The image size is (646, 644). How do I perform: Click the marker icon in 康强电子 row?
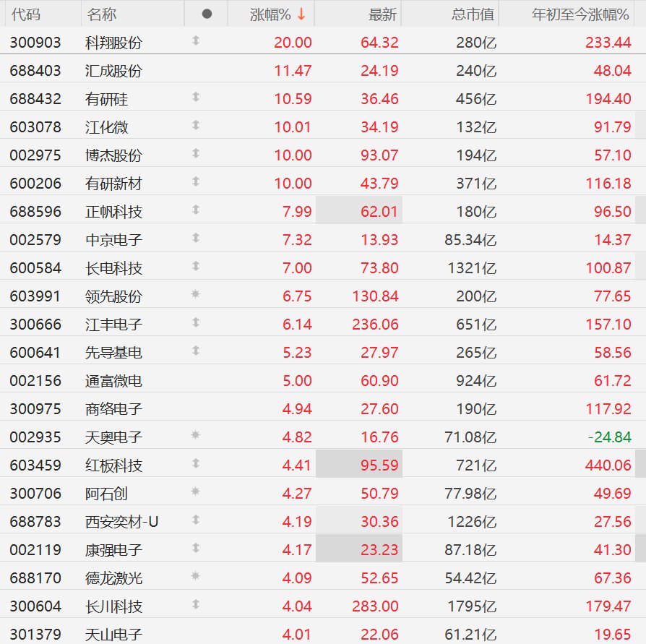coord(196,548)
